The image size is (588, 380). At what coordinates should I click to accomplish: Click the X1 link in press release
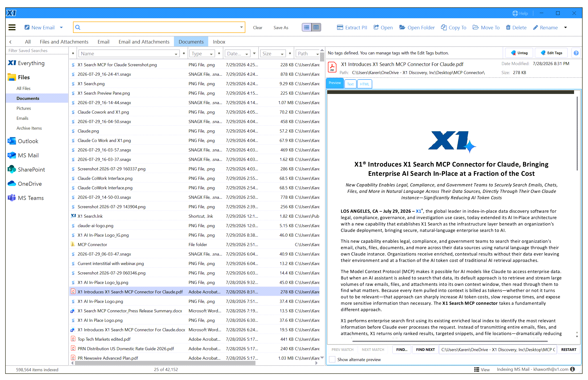coord(418,211)
